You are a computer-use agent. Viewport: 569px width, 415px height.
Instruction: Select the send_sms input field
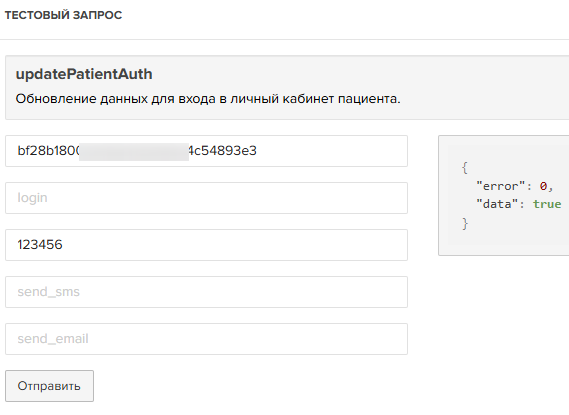[206, 292]
